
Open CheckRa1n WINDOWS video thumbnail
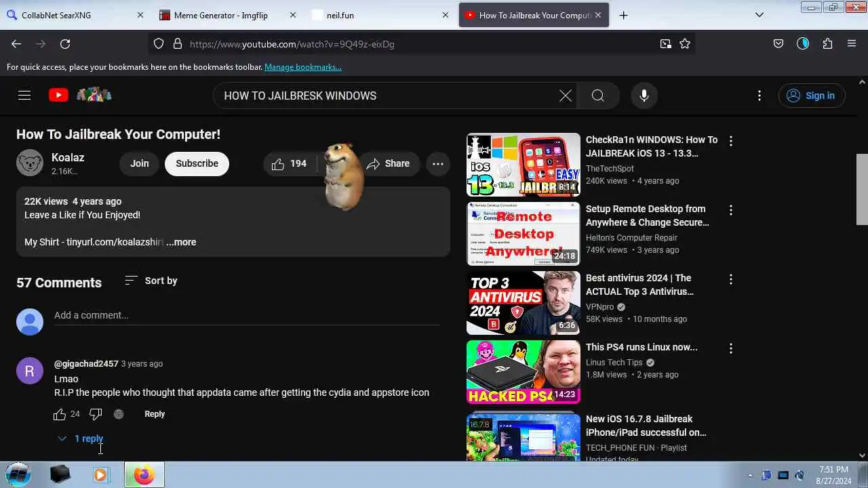[524, 165]
